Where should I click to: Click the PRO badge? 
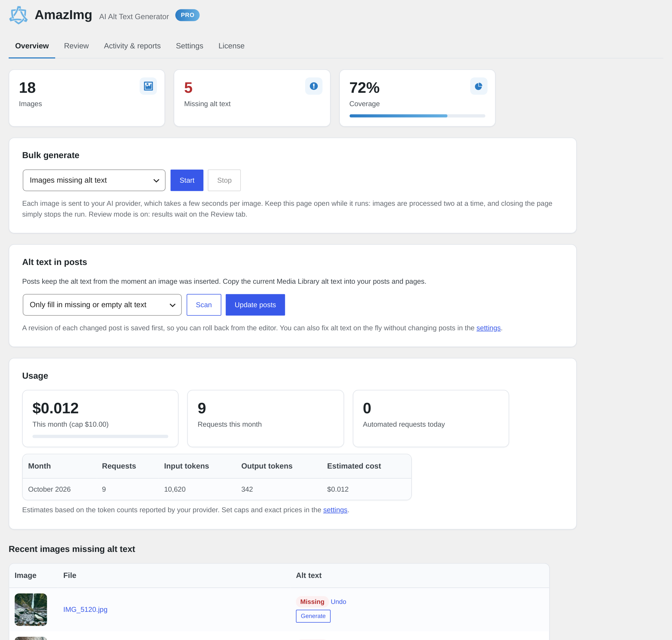point(188,15)
